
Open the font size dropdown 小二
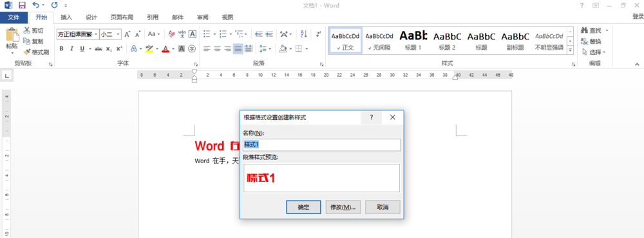(118, 35)
